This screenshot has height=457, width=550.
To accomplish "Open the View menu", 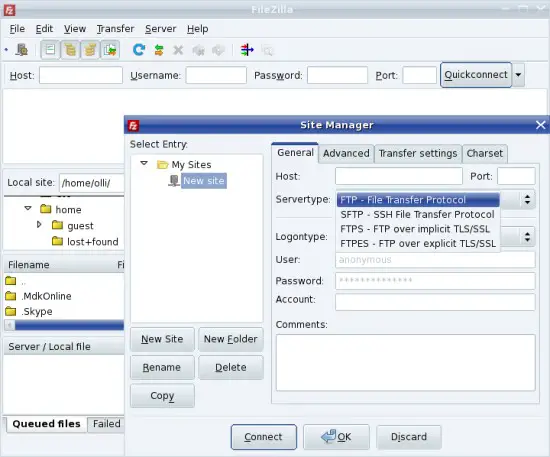I will coord(75,29).
